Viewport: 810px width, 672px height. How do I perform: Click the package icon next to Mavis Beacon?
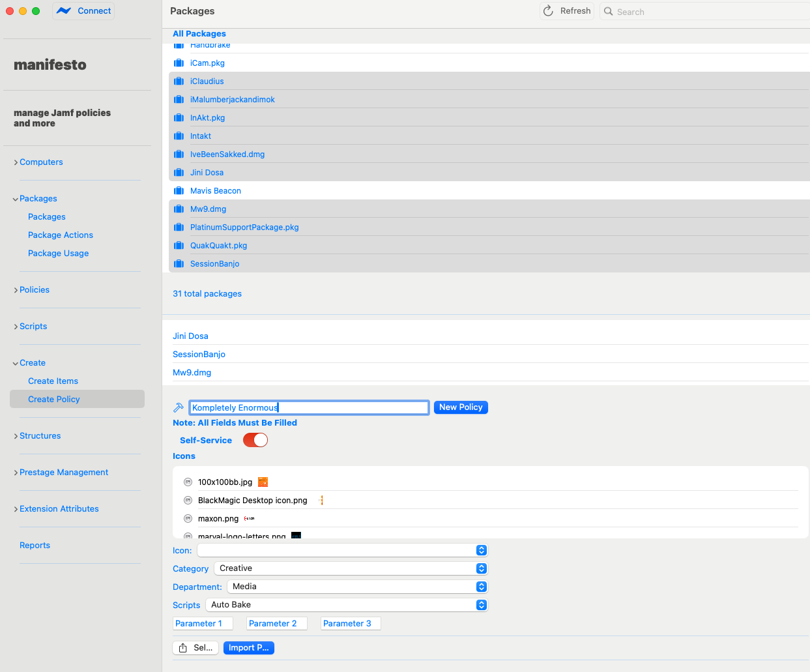(x=179, y=191)
